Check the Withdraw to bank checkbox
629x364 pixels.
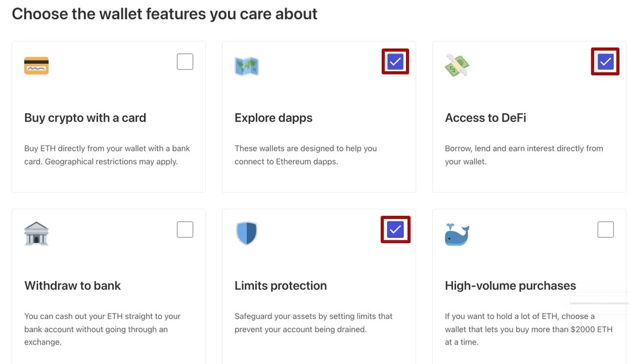coord(185,229)
